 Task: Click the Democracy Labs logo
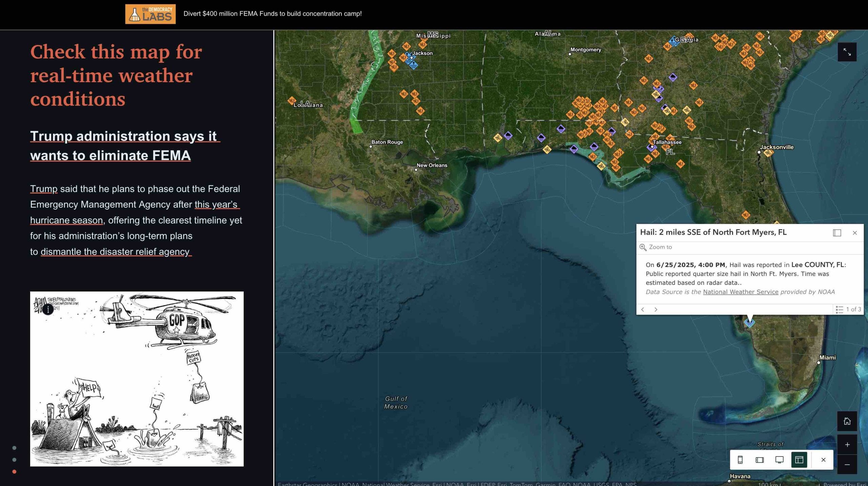click(150, 14)
